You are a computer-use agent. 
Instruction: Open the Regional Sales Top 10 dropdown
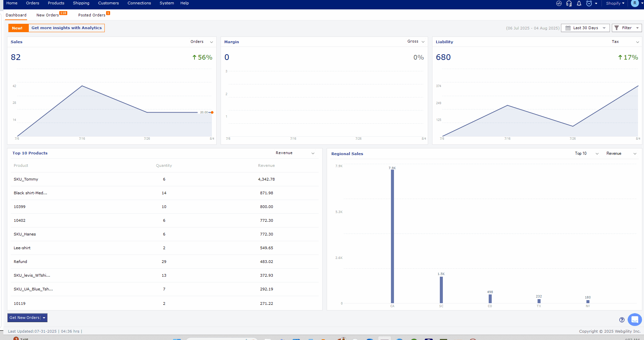[586, 153]
